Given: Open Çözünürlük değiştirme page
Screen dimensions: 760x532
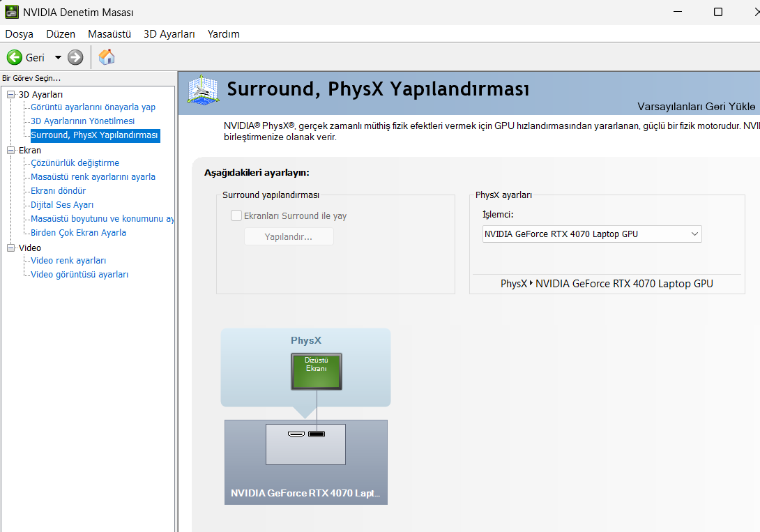Looking at the screenshot, I should point(75,162).
